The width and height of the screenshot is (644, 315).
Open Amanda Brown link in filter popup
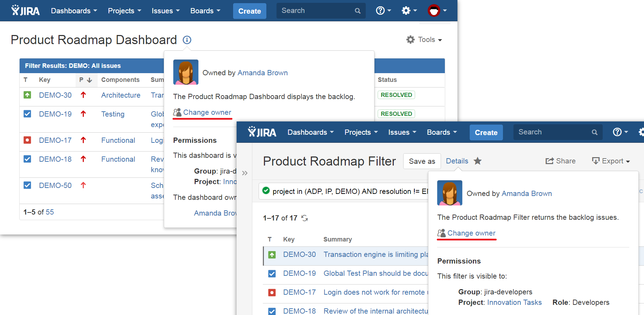pyautogui.click(x=527, y=194)
